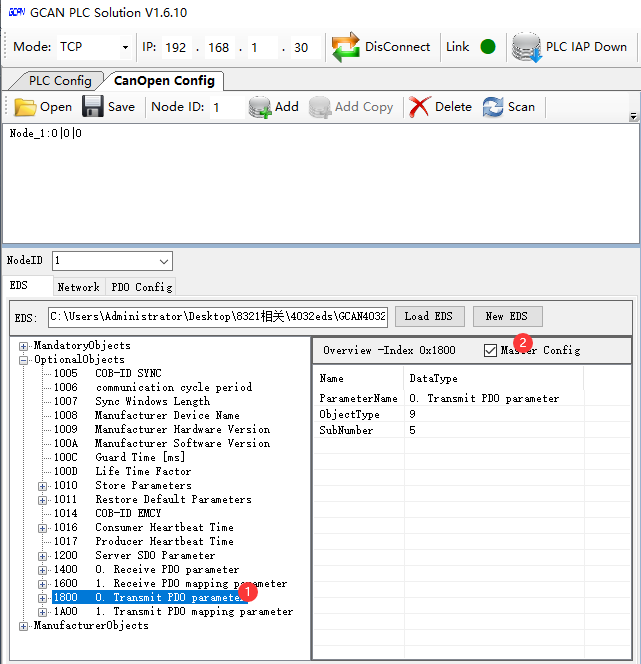641x664 pixels.
Task: Click the green Link status indicator
Action: point(488,47)
